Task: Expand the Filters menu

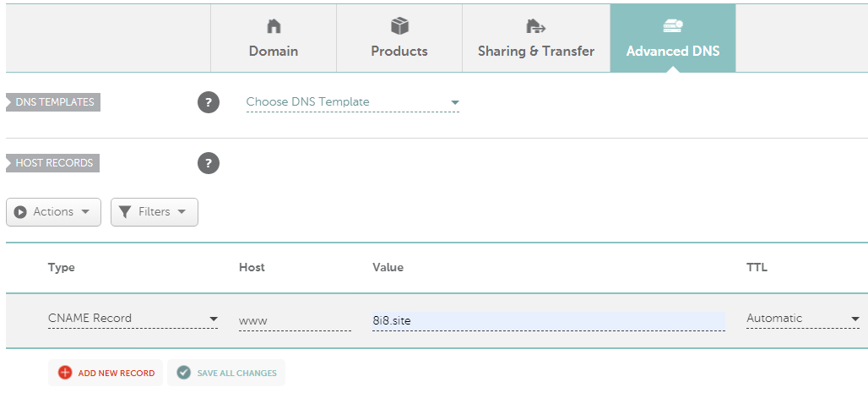Action: (155, 212)
